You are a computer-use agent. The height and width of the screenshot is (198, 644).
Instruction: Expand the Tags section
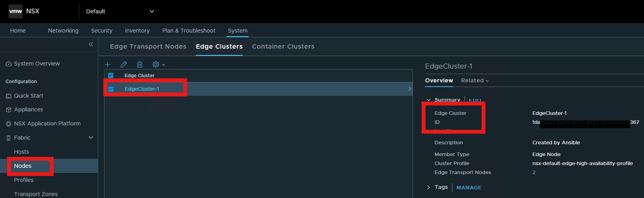point(429,187)
